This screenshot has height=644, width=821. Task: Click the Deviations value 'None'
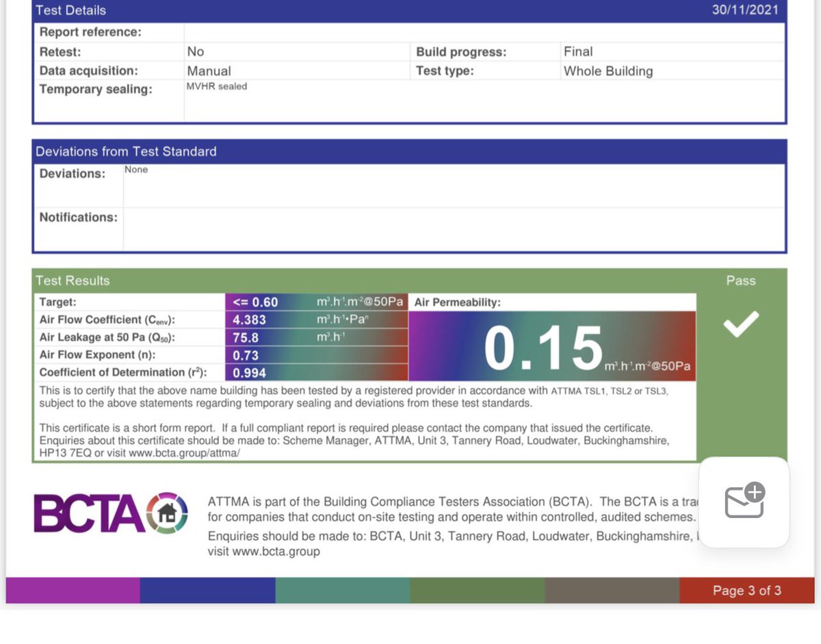[136, 170]
